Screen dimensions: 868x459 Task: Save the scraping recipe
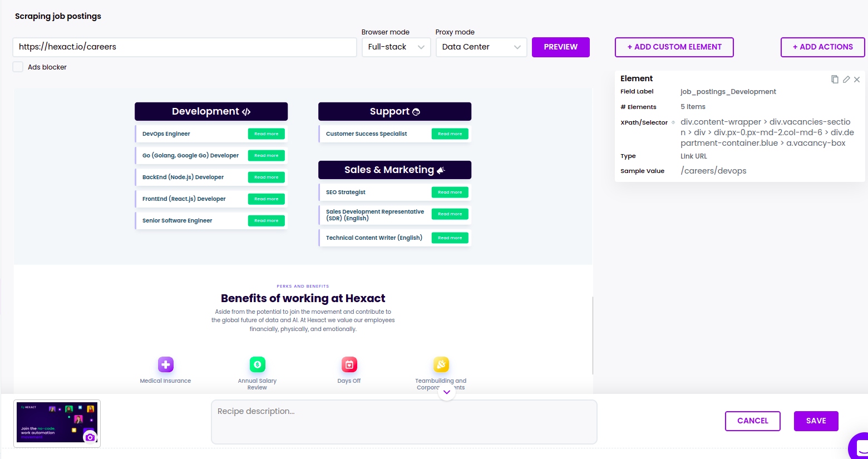[x=816, y=421]
